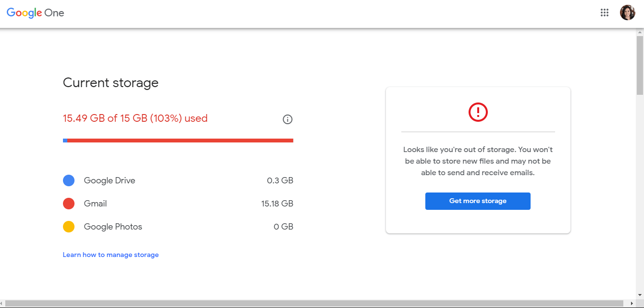
Task: Click the up arrow on vertical scrollbar
Action: 640,31
